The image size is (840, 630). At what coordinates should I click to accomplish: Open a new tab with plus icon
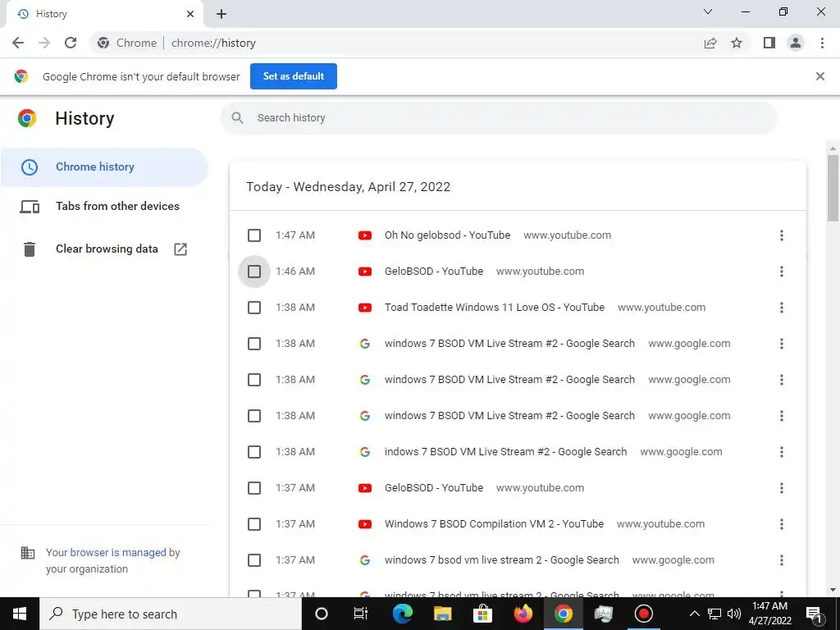tap(221, 14)
